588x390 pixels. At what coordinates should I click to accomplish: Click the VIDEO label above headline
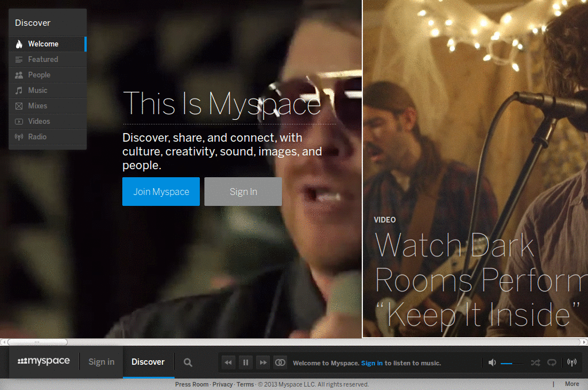pos(385,220)
